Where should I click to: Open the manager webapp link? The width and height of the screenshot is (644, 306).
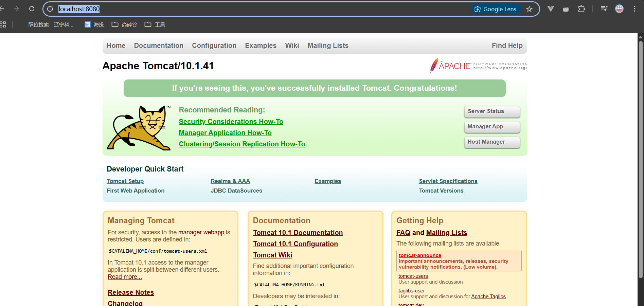(201, 232)
